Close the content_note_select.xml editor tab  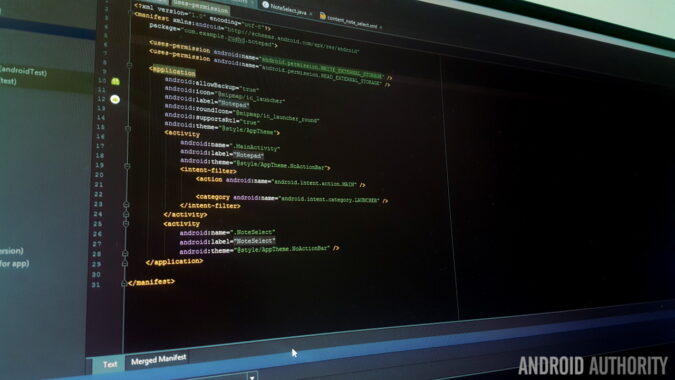(381, 28)
